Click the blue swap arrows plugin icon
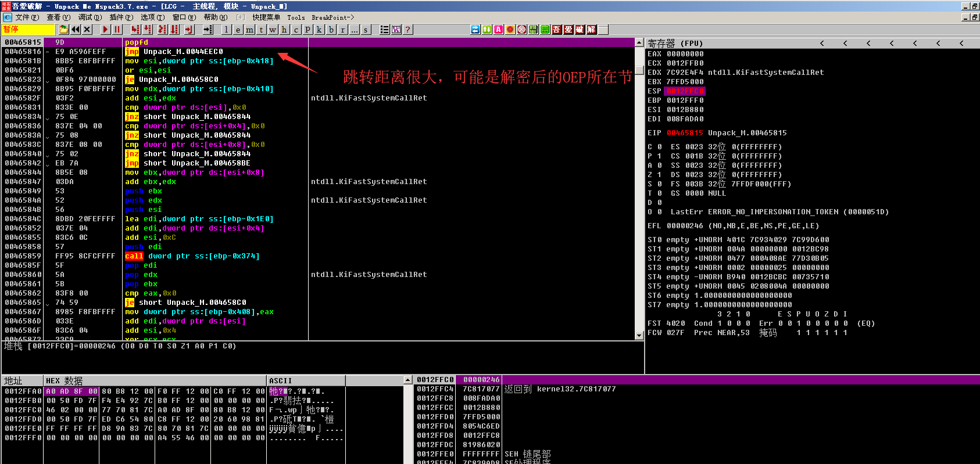 tap(475, 29)
